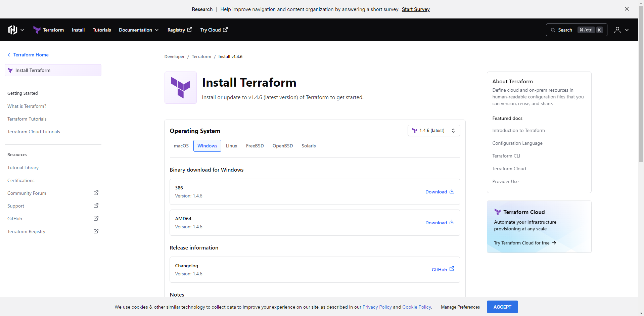The image size is (644, 316).
Task: Select Install Terraform sidebar item
Action: (53, 70)
